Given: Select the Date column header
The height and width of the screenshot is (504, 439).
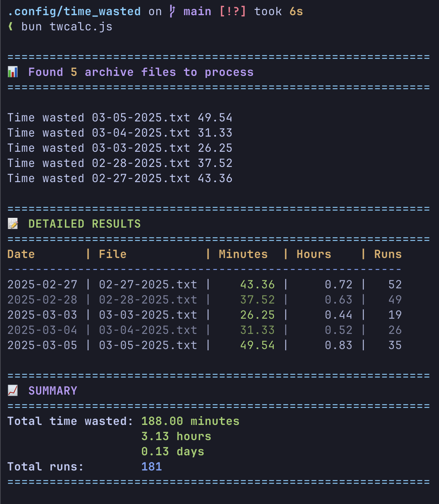Looking at the screenshot, I should click(20, 254).
